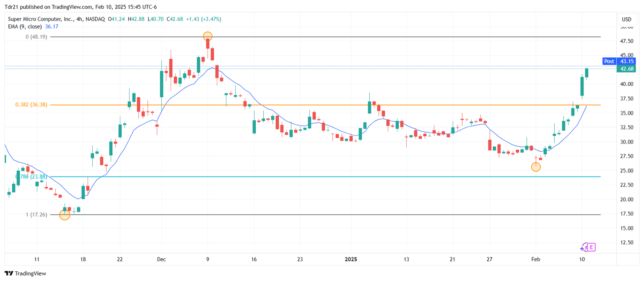The width and height of the screenshot is (644, 281).
Task: Click the '27' date label on the time axis
Action: pyautogui.click(x=489, y=259)
